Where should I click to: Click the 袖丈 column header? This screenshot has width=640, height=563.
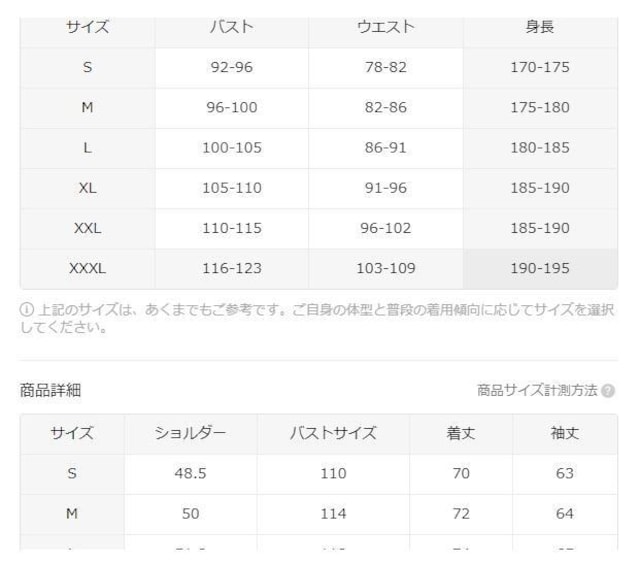565,433
